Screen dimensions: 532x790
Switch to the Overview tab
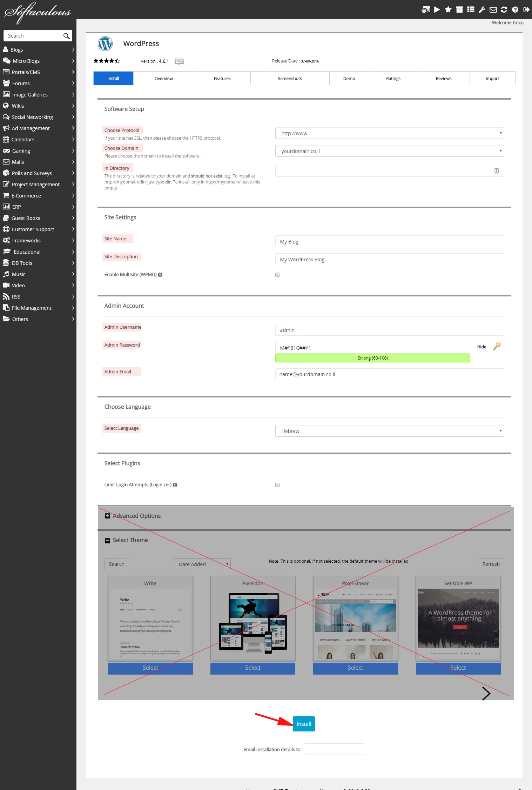pyautogui.click(x=163, y=79)
